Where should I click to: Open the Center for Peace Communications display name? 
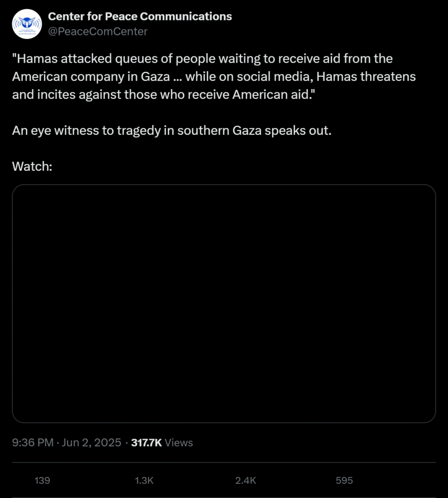tap(140, 17)
